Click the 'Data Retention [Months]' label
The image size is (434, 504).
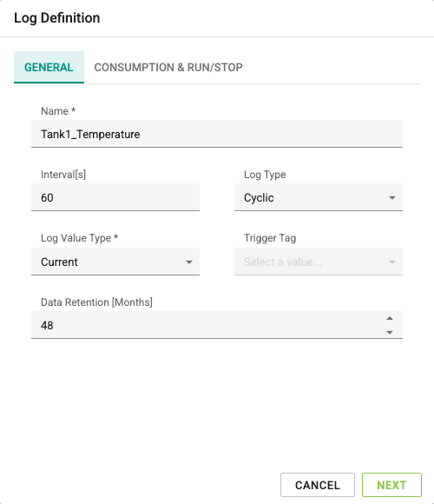96,302
